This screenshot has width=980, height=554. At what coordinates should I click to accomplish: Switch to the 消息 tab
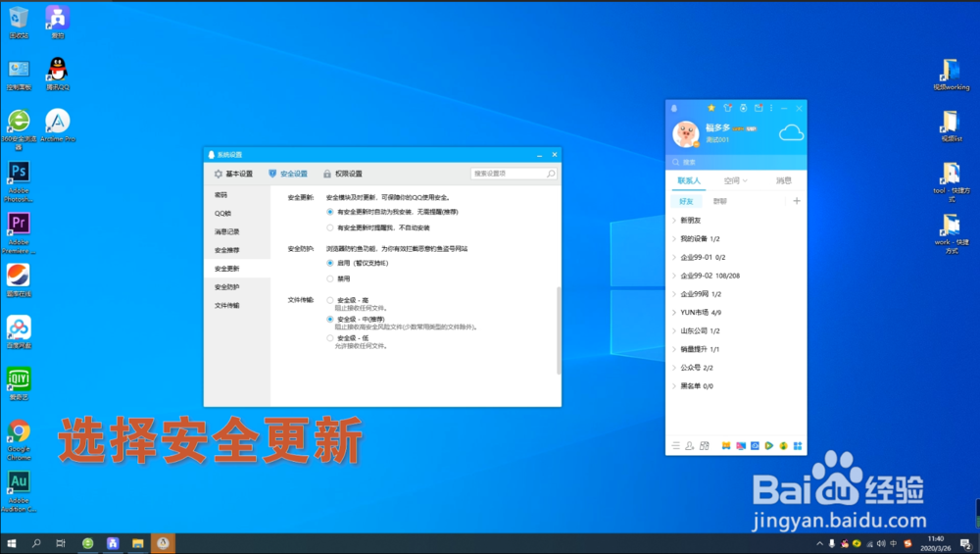tap(784, 180)
